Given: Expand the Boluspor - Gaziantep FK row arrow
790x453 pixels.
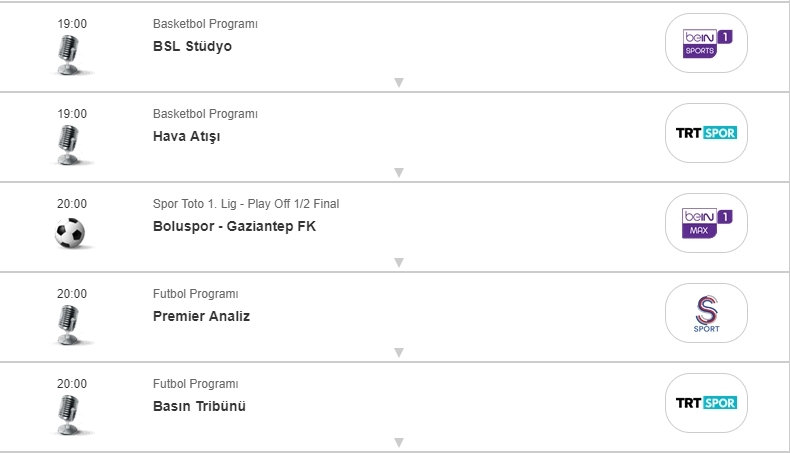Looking at the screenshot, I should pyautogui.click(x=398, y=263).
